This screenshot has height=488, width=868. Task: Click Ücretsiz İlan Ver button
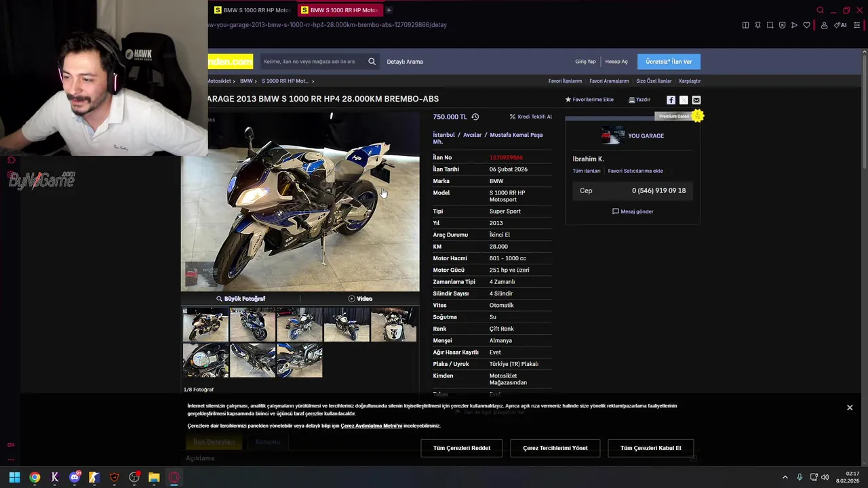(669, 62)
